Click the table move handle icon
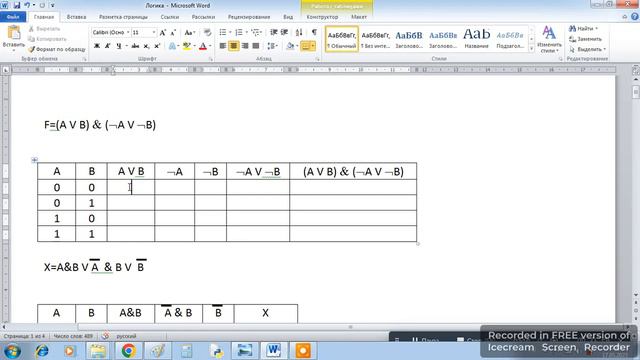 [34, 160]
